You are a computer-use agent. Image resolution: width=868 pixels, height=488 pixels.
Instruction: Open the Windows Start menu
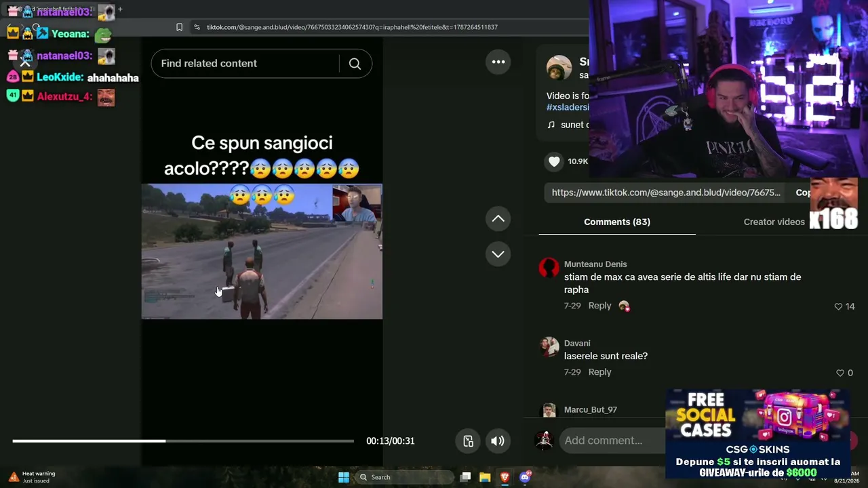[x=344, y=477]
